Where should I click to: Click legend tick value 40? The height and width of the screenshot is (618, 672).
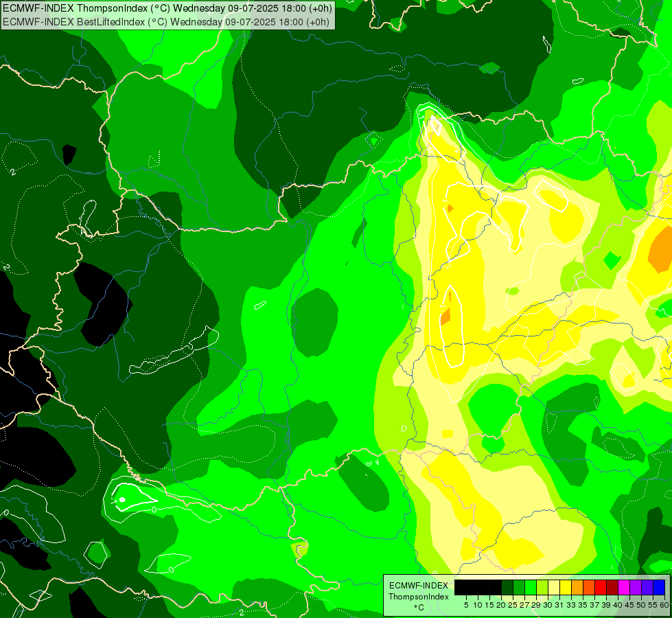[x=618, y=605]
